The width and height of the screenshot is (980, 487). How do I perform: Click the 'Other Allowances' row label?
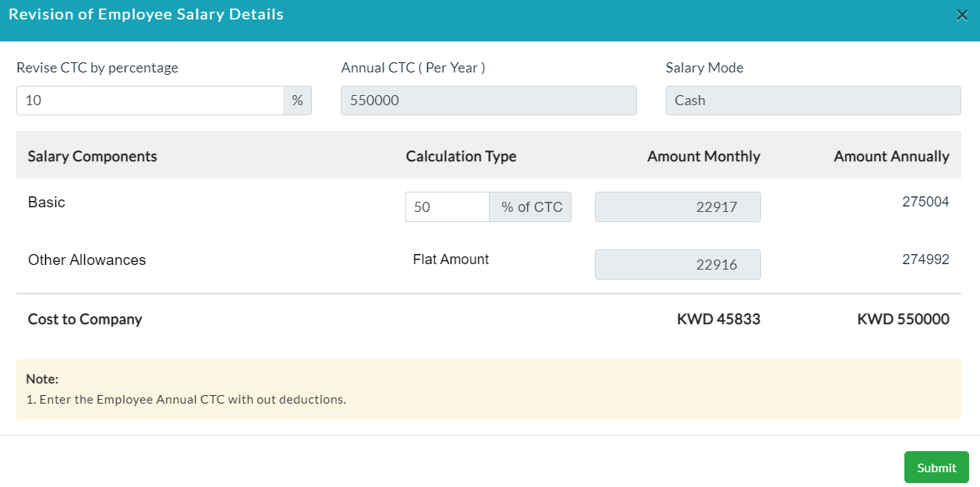tap(87, 260)
